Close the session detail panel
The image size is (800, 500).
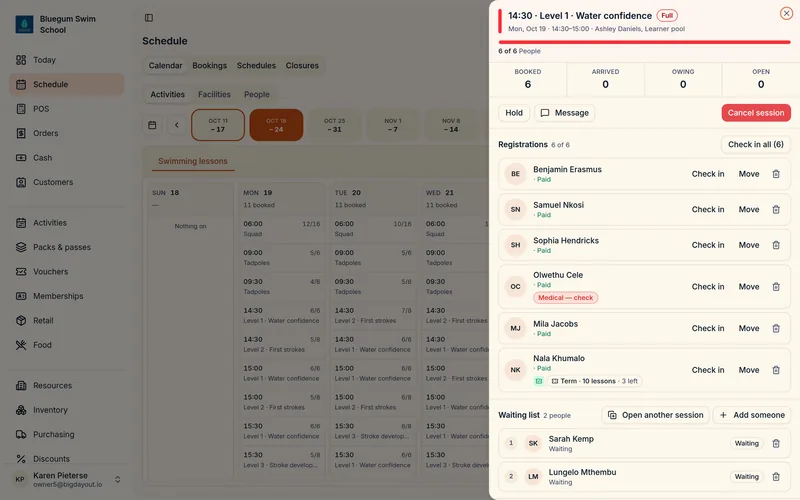click(786, 13)
